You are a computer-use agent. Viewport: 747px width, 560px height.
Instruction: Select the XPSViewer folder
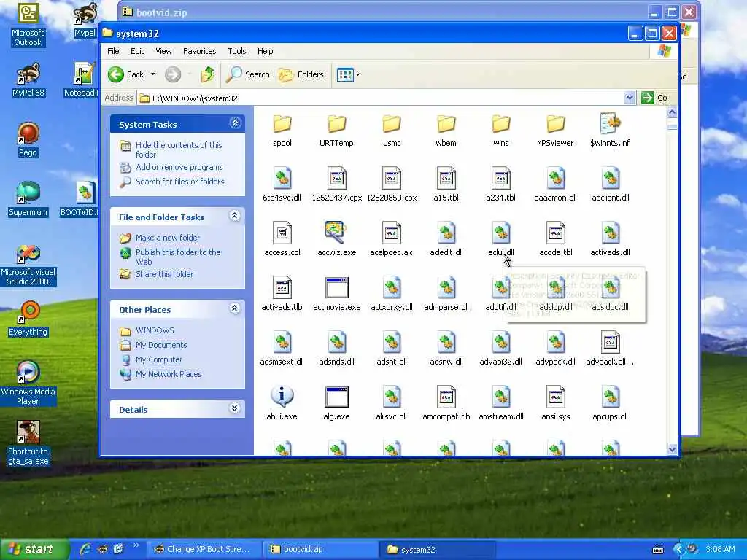[555, 131]
